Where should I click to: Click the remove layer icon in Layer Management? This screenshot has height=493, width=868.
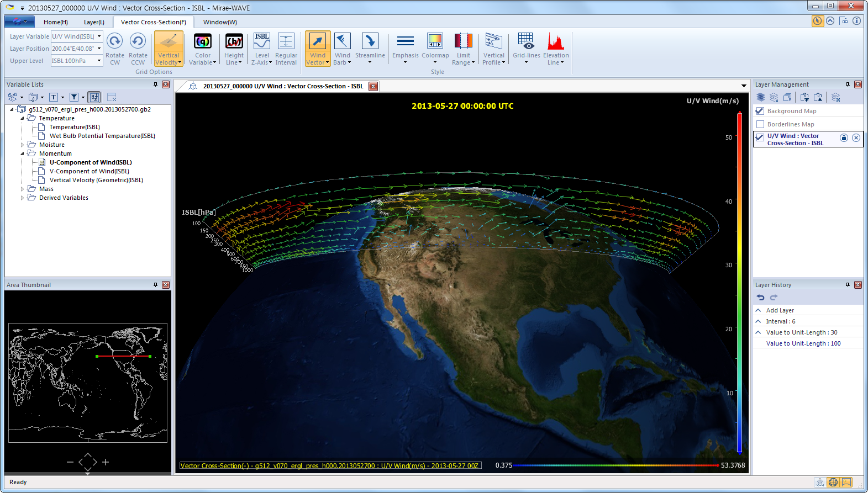pyautogui.click(x=774, y=97)
